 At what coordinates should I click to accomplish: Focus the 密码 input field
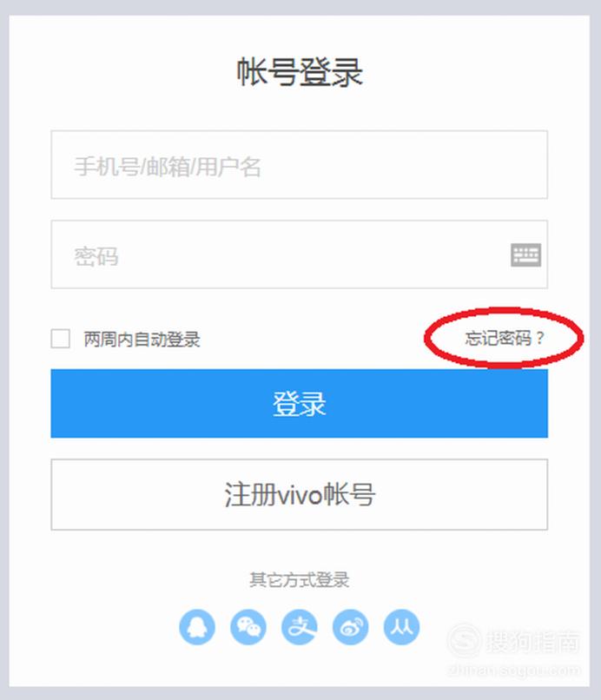tap(299, 254)
